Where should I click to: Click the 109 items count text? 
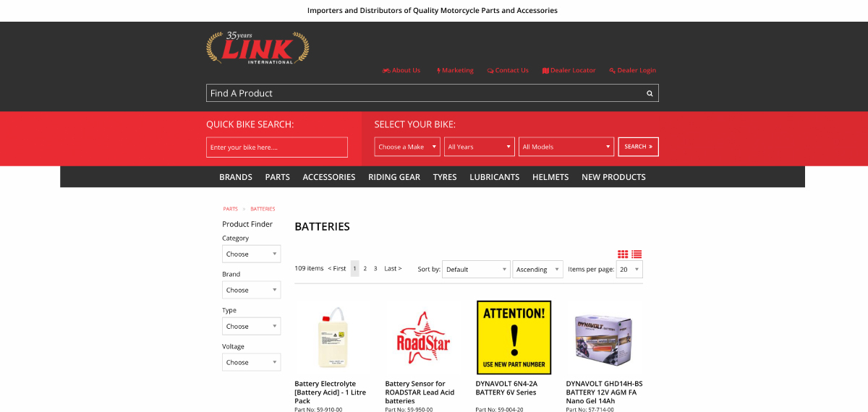pos(309,268)
